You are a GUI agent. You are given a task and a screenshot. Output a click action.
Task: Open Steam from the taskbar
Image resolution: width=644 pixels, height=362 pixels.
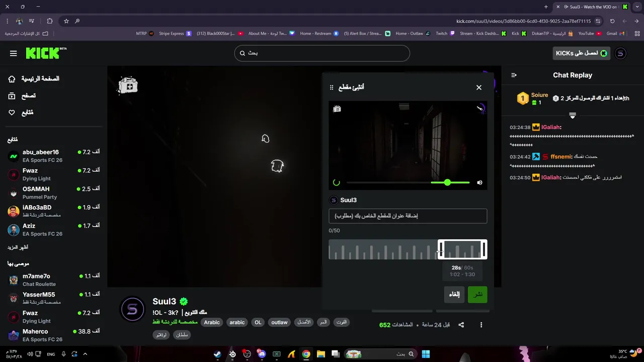click(217, 354)
